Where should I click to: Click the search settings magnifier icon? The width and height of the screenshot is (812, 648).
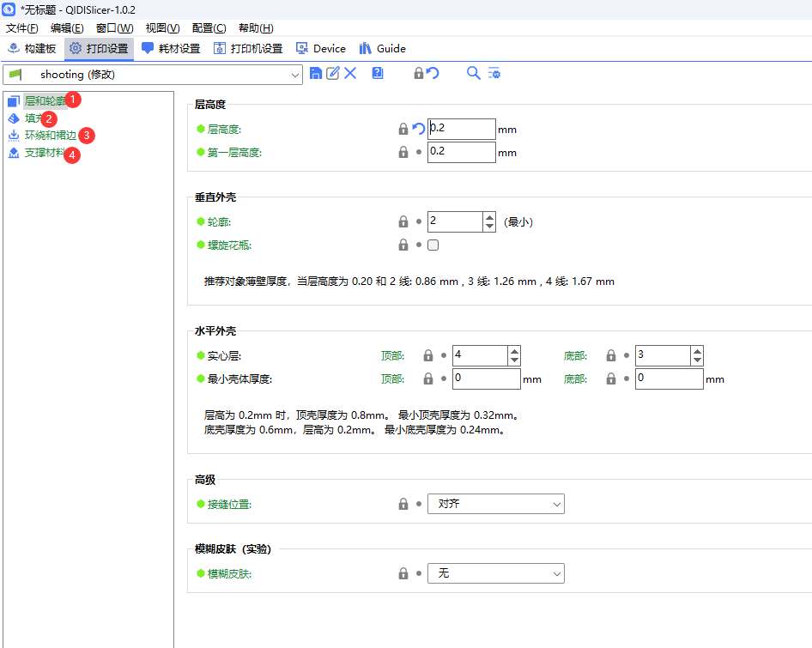click(x=473, y=74)
